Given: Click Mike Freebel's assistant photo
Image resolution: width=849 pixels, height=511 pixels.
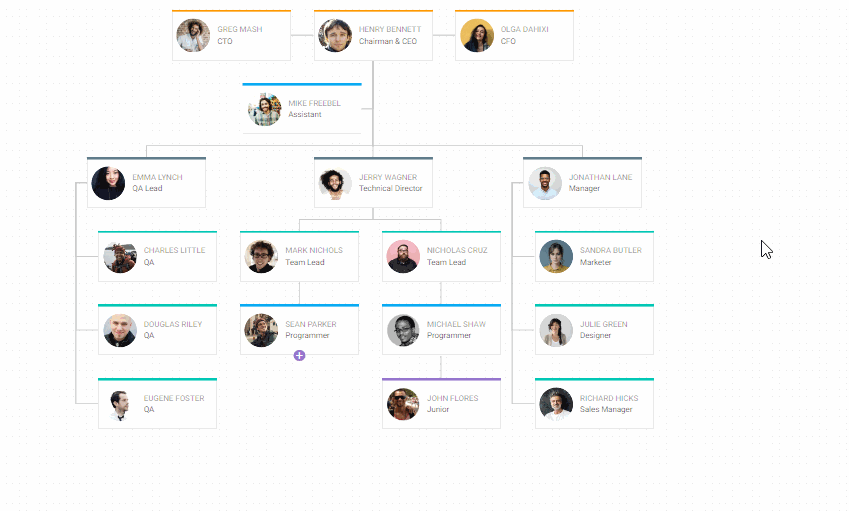Looking at the screenshot, I should pos(265,109).
